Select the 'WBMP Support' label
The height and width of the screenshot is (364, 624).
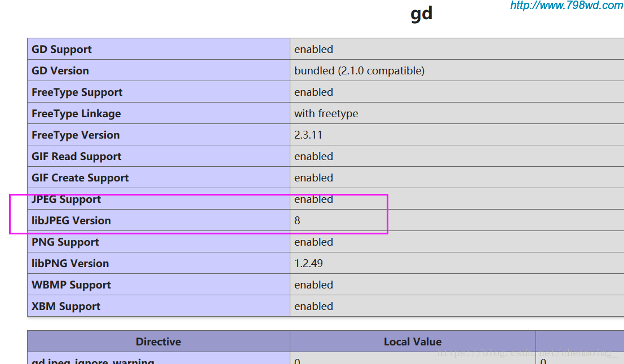[71, 285]
